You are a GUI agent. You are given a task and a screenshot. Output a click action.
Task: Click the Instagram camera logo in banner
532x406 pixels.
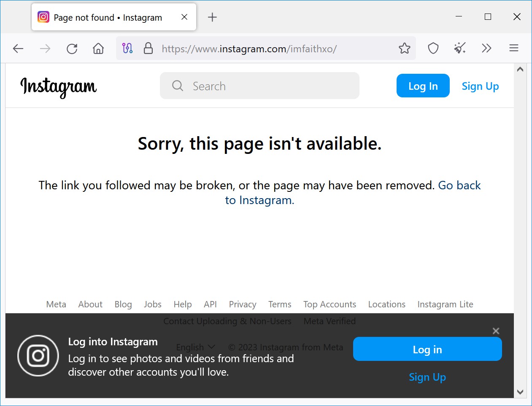tap(38, 355)
